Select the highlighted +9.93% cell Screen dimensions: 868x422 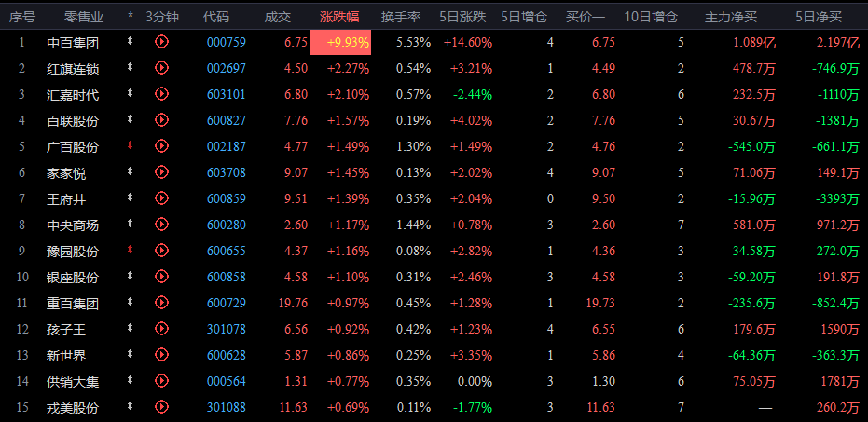pyautogui.click(x=340, y=43)
